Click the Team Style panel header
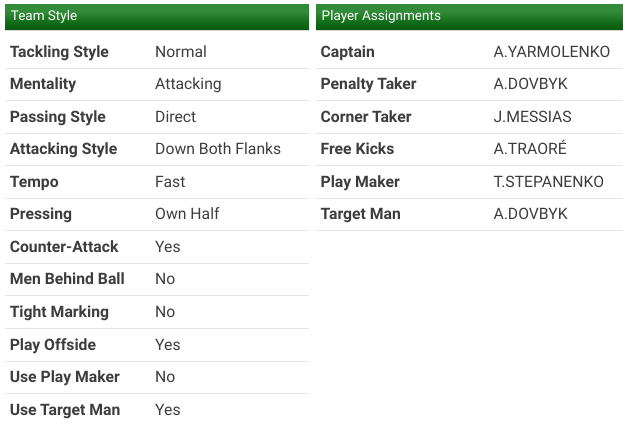This screenshot has height=425, width=623. (x=156, y=16)
